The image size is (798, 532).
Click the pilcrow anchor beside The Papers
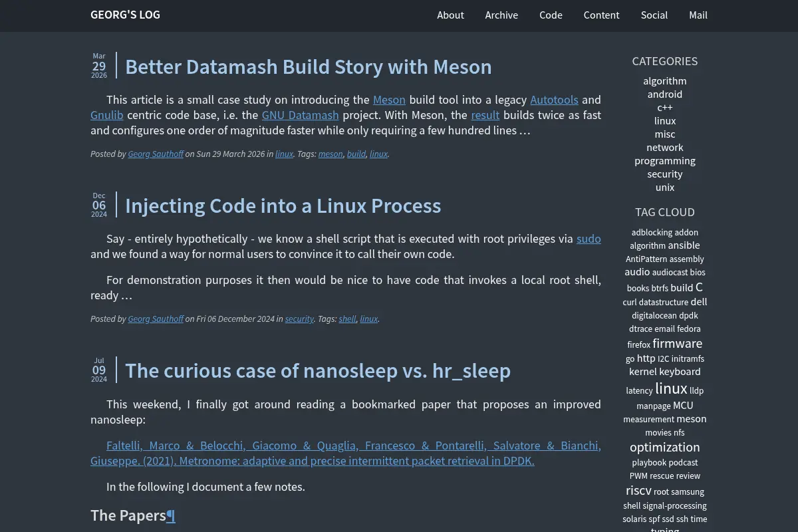tap(171, 516)
